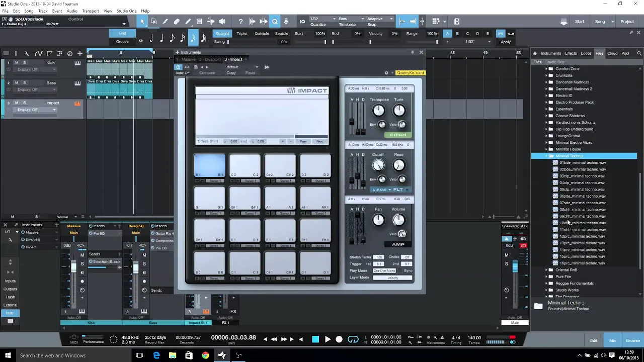Solo the Diva mixer channel

tap(144, 264)
